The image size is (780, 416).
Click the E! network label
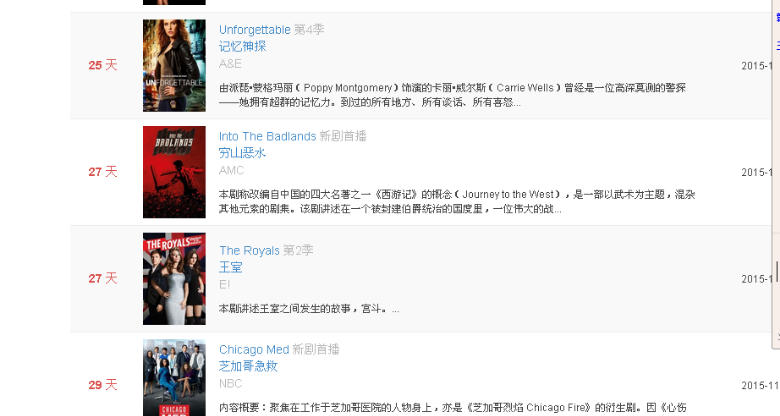click(225, 284)
